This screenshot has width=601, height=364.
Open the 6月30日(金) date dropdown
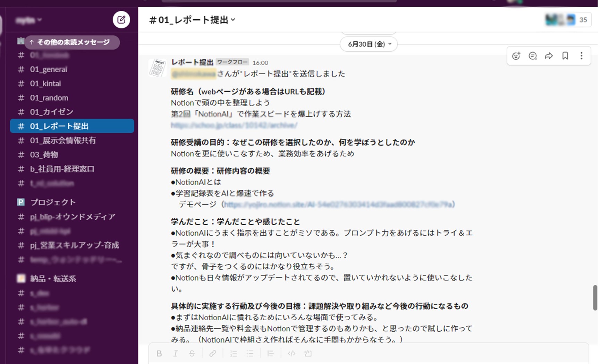(x=369, y=44)
